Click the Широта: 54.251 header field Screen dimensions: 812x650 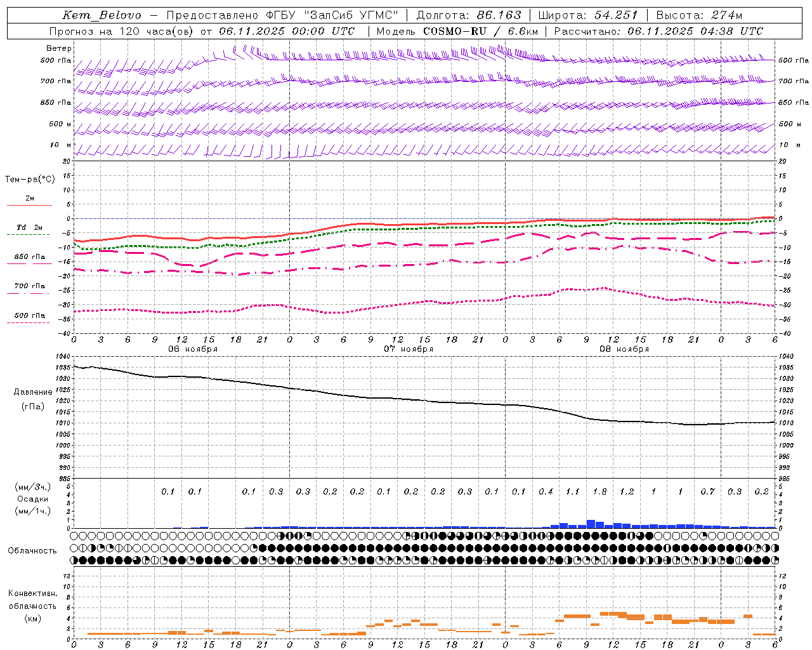(x=587, y=15)
